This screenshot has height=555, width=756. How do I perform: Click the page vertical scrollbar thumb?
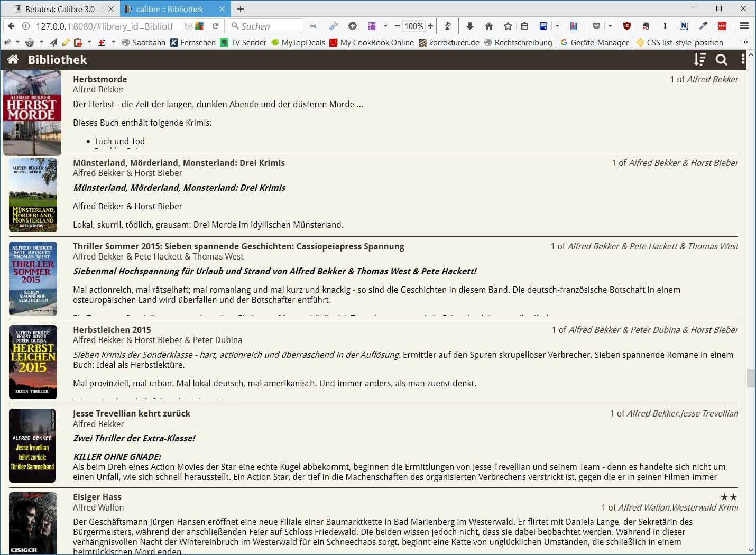click(751, 379)
